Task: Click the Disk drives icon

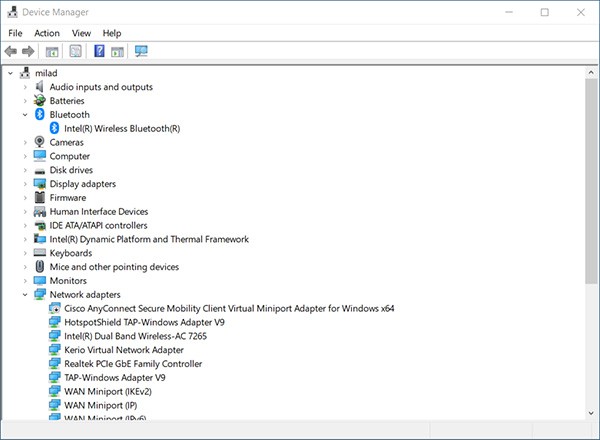Action: click(40, 171)
